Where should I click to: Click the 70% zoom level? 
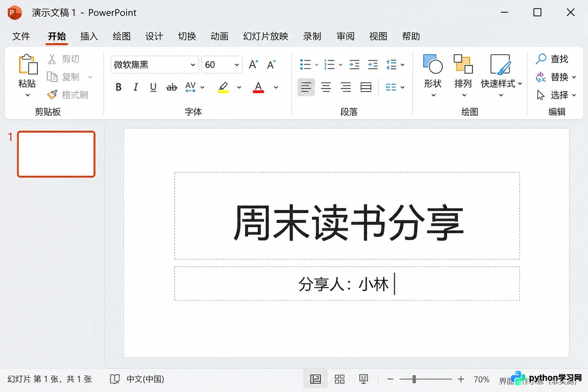point(481,379)
